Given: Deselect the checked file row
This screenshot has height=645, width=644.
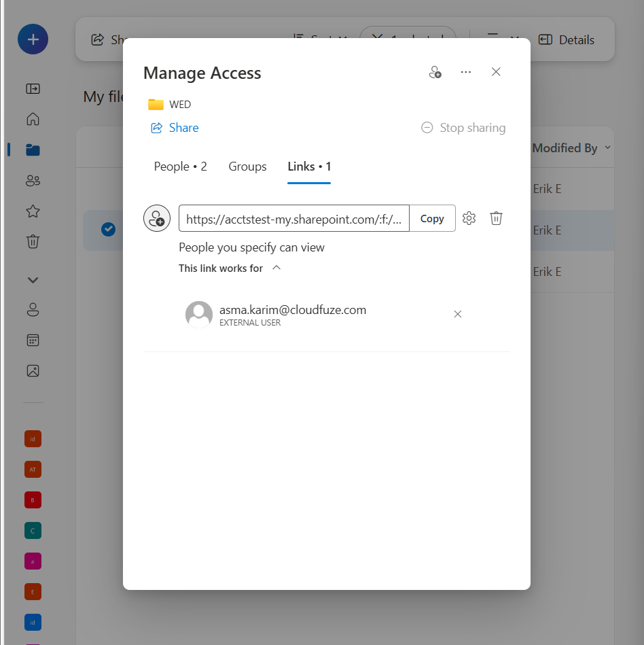Looking at the screenshot, I should pyautogui.click(x=108, y=229).
